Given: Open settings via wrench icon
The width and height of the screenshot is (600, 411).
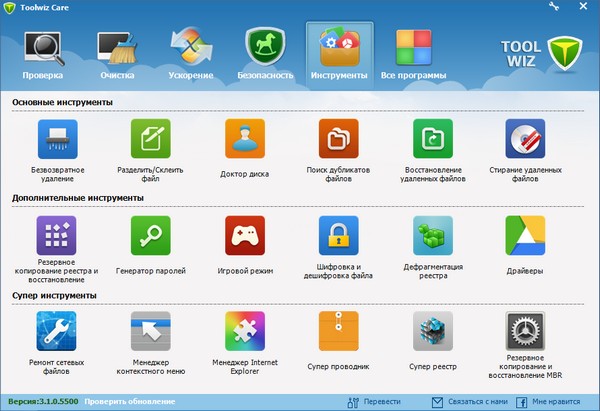Looking at the screenshot, I should click(554, 6).
